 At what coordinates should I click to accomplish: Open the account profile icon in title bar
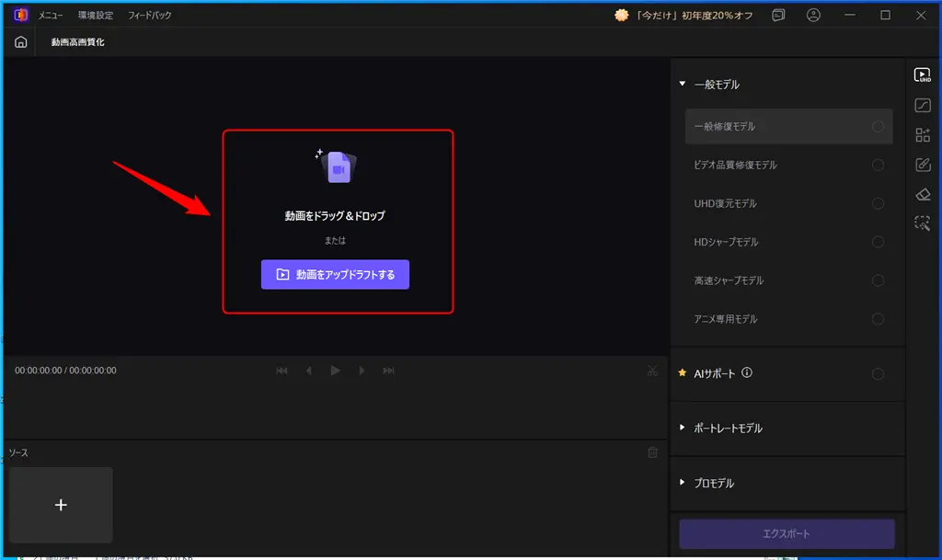tap(813, 15)
